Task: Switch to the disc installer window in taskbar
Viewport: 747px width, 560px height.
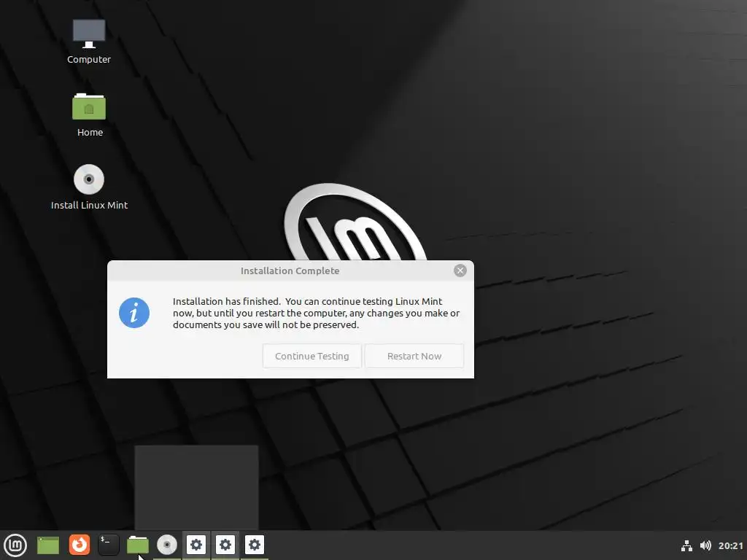Action: click(167, 545)
